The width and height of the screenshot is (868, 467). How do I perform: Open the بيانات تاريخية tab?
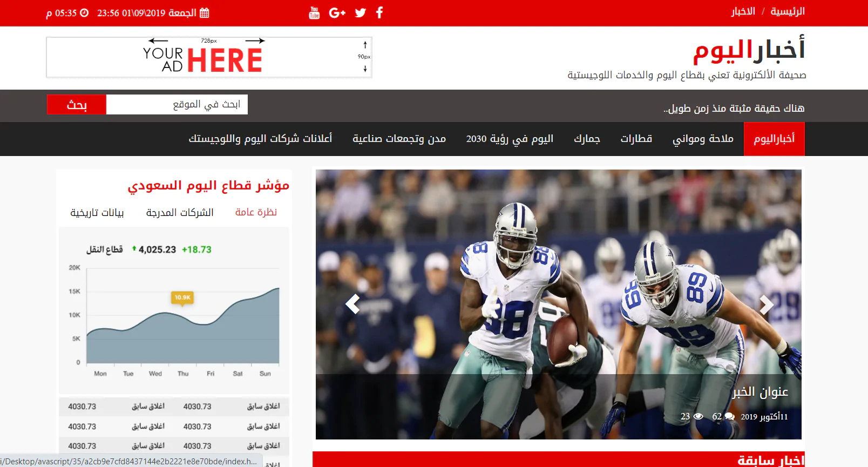(x=97, y=213)
